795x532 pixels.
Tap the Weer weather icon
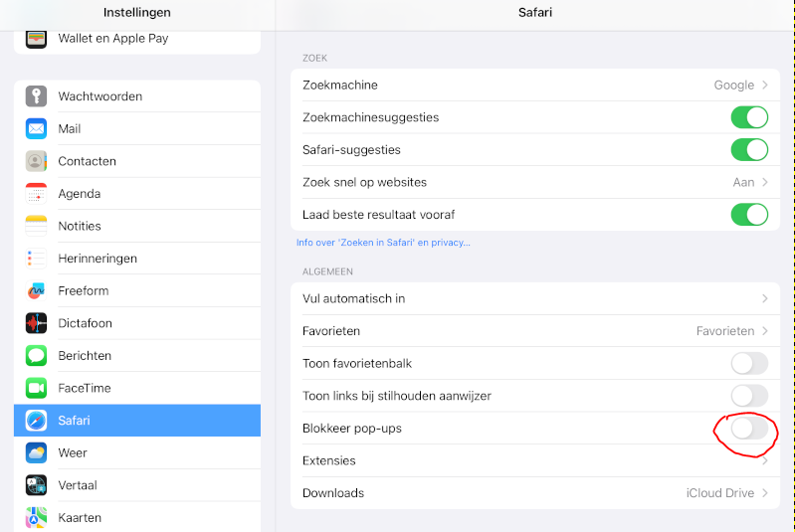click(37, 453)
